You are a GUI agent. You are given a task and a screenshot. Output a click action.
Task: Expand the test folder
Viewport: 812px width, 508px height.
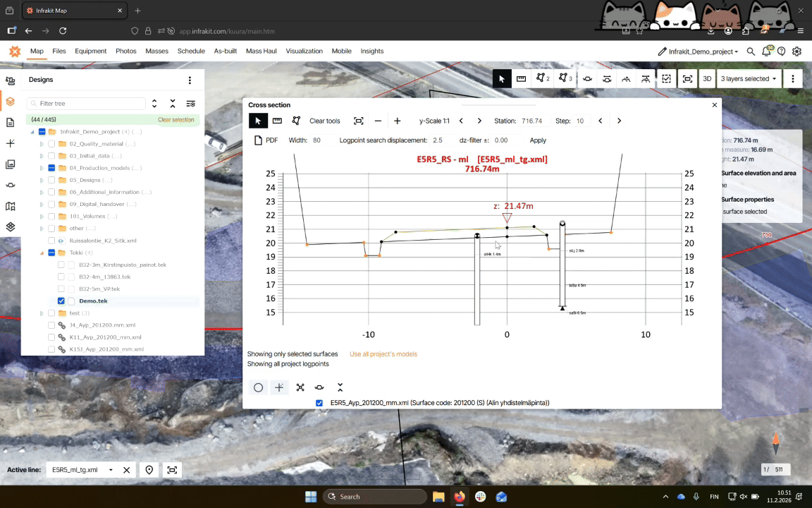coord(42,313)
